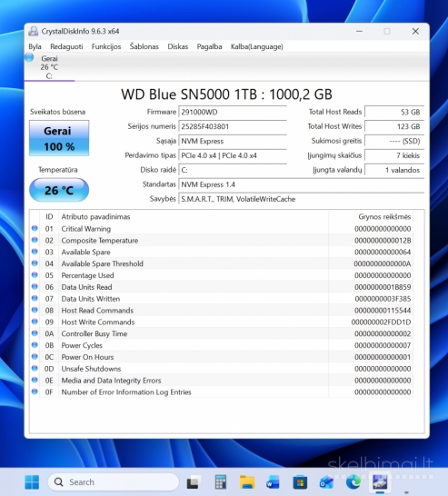Open the Kalba(Language) menu
The width and height of the screenshot is (448, 496).
point(257,46)
